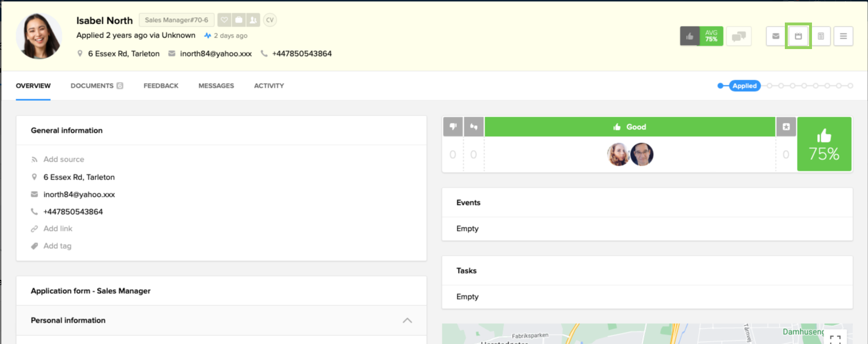Click Add tag in General information
Image resolution: width=868 pixels, height=344 pixels.
[x=57, y=246]
